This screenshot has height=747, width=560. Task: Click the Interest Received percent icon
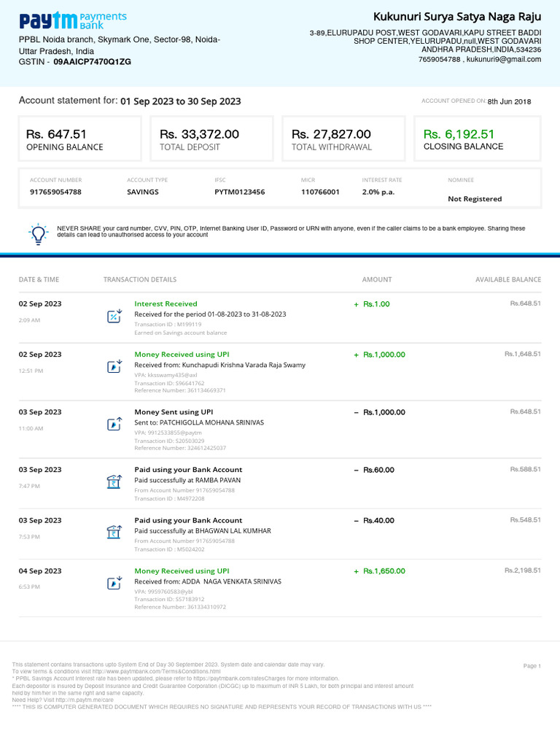114,316
